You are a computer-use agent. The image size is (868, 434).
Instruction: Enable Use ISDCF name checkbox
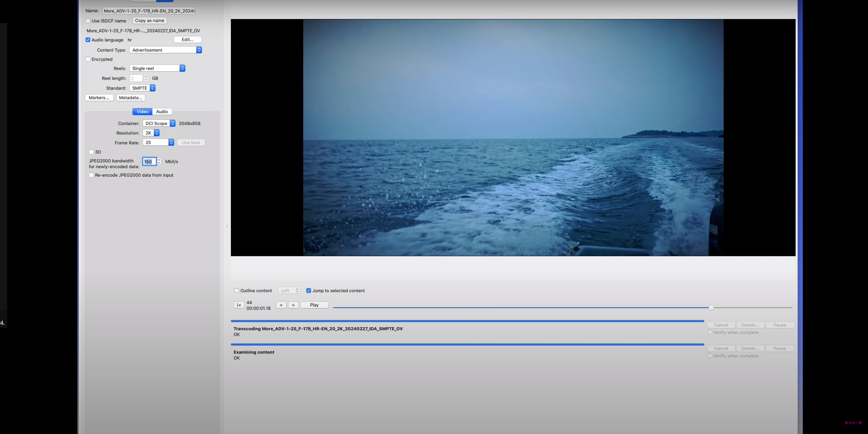pyautogui.click(x=88, y=21)
